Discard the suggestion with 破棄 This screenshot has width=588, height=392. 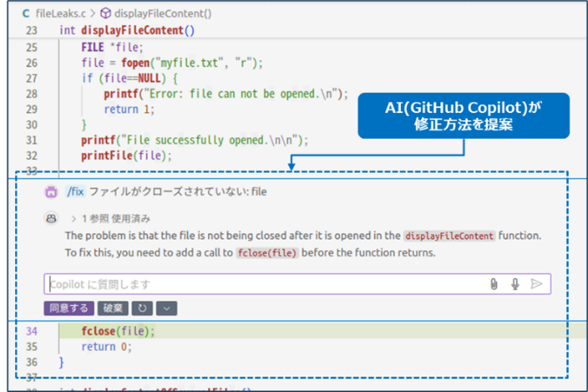[113, 308]
